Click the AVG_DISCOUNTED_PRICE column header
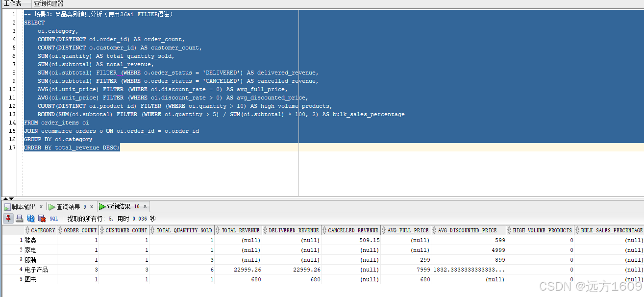This screenshot has width=644, height=297. (469, 230)
